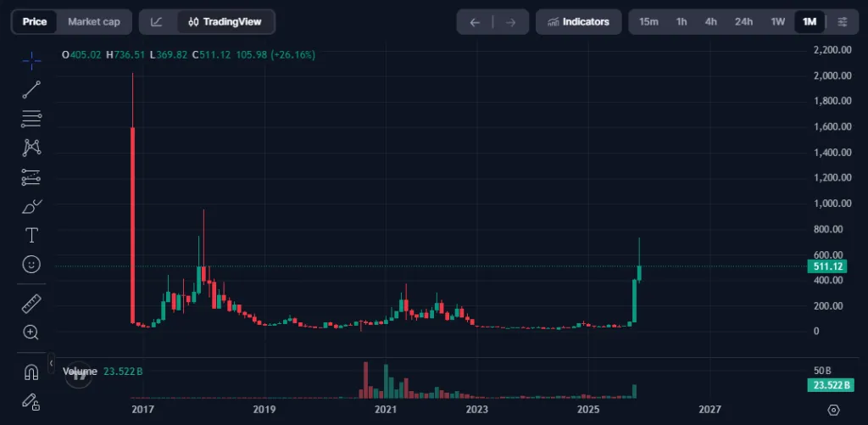
Task: Choose the brush drawing tool
Action: (31, 206)
